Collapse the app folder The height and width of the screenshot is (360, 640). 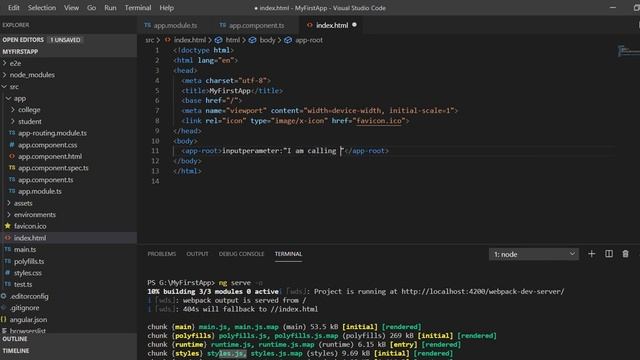pos(20,98)
